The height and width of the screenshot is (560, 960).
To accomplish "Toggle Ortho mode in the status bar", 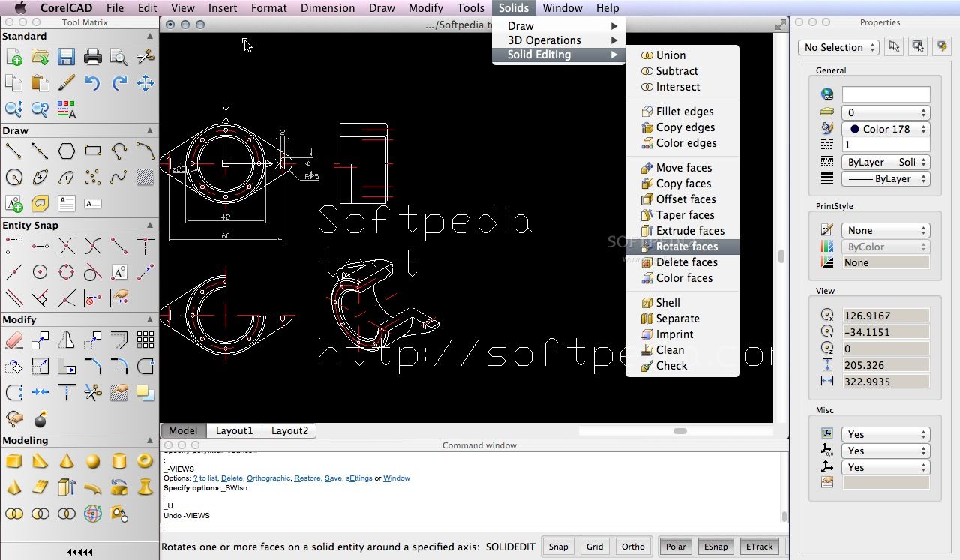I will (x=632, y=547).
